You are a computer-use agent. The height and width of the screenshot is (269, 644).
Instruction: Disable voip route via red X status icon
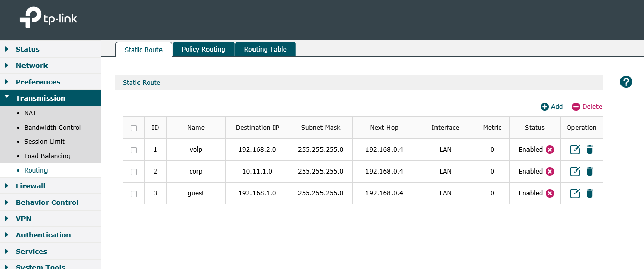[550, 150]
